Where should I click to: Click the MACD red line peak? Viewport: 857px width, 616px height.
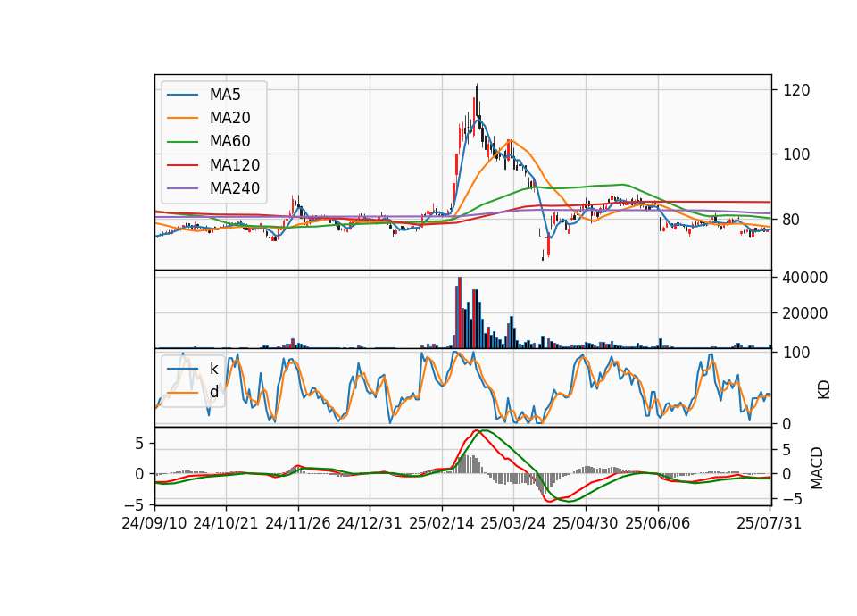coord(476,430)
